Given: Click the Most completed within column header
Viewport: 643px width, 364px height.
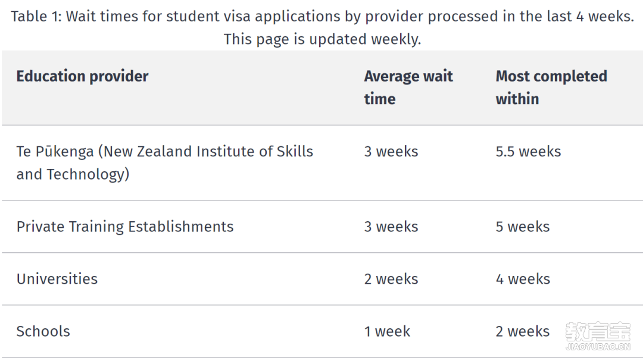Looking at the screenshot, I should (551, 87).
